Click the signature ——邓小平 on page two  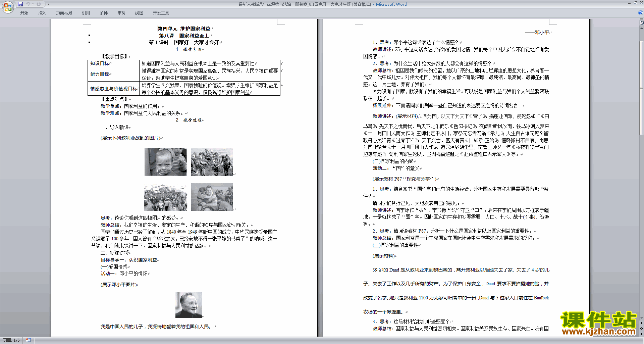click(x=537, y=33)
